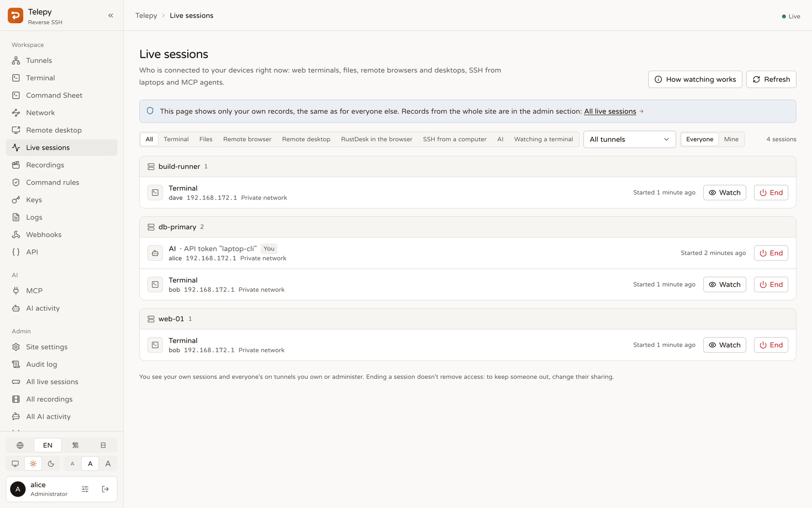Viewport: 812px width, 508px height.
Task: Click the Telepy breadcrumb link
Action: coord(146,16)
